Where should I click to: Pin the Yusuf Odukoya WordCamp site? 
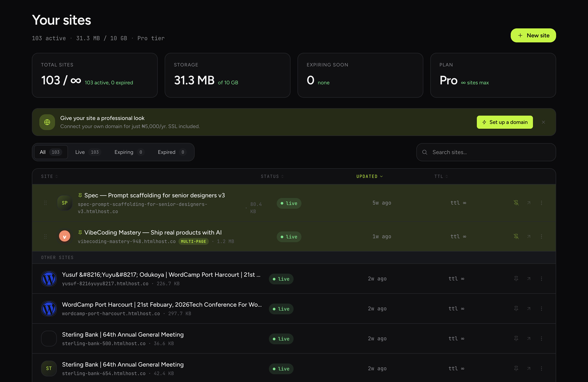[x=516, y=279]
